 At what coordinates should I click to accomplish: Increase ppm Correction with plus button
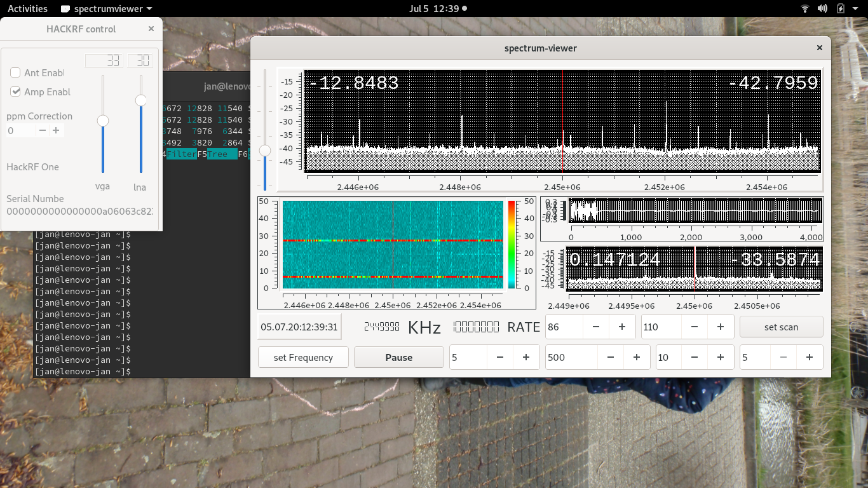[x=56, y=130]
